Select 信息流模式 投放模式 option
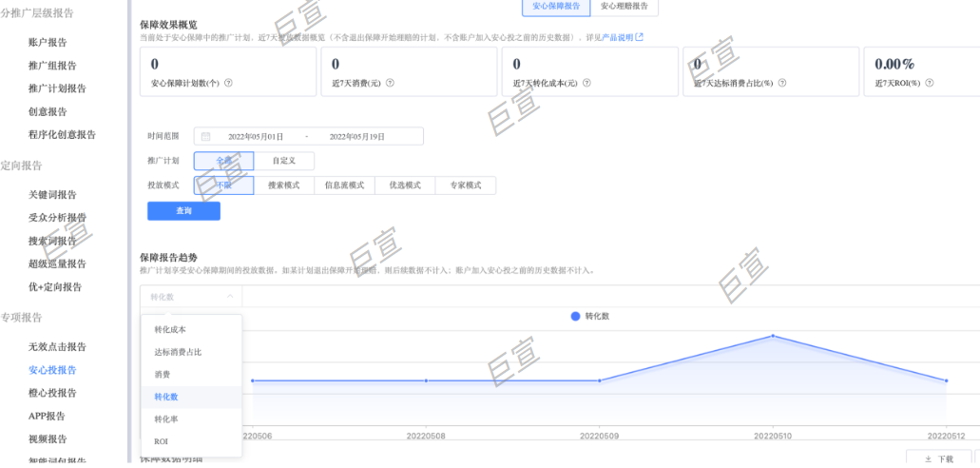 pyautogui.click(x=344, y=185)
